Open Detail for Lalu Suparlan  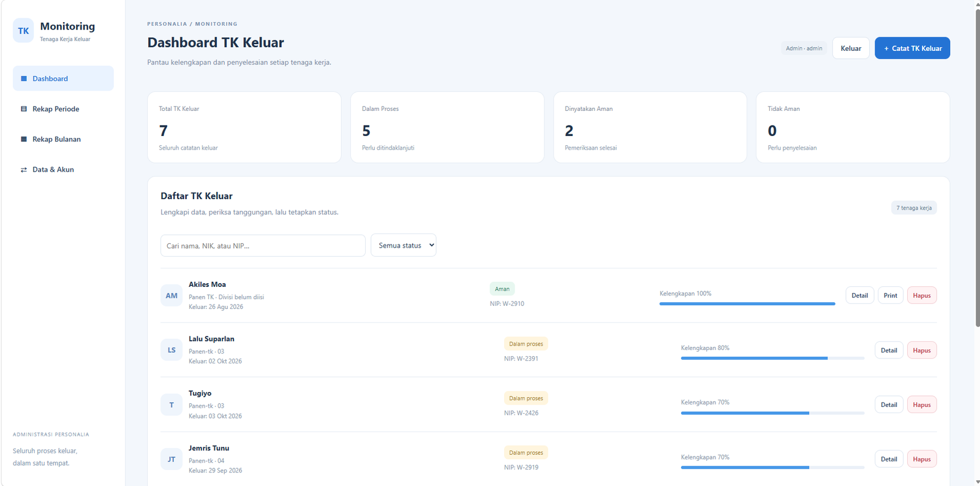click(889, 350)
